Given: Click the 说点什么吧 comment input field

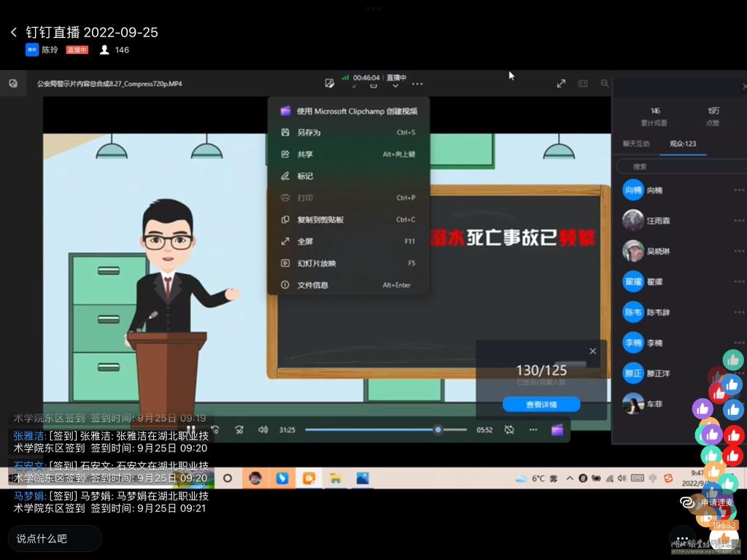Looking at the screenshot, I should pyautogui.click(x=55, y=539).
